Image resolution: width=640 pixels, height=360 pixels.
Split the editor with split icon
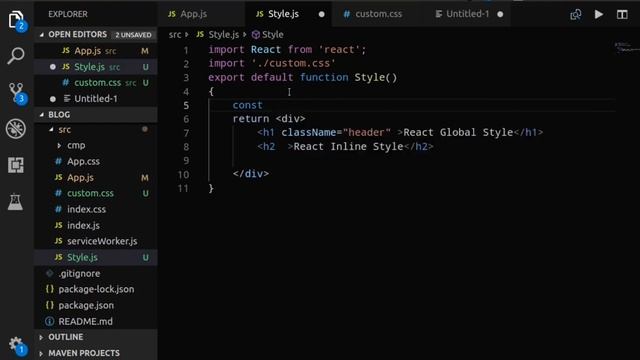tap(622, 14)
